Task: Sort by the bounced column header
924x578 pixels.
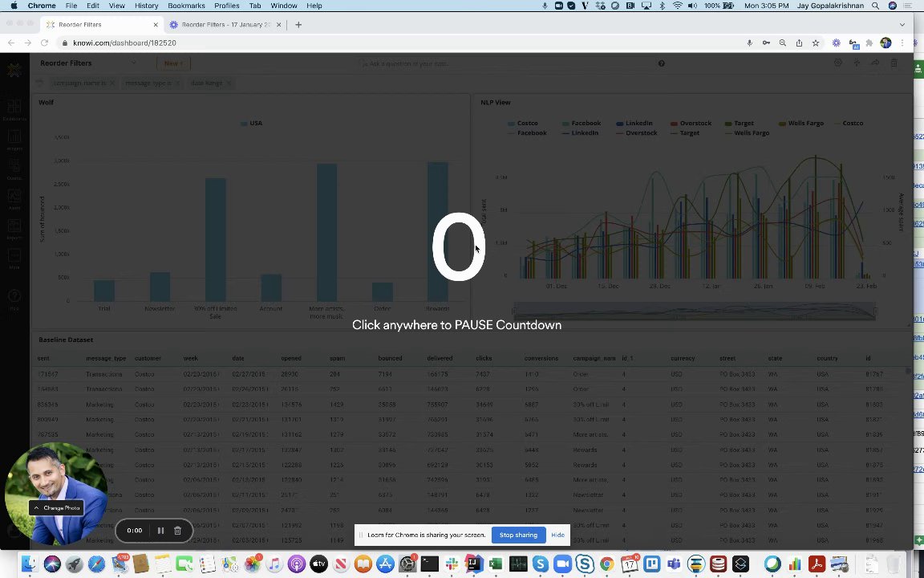Action: coord(390,358)
